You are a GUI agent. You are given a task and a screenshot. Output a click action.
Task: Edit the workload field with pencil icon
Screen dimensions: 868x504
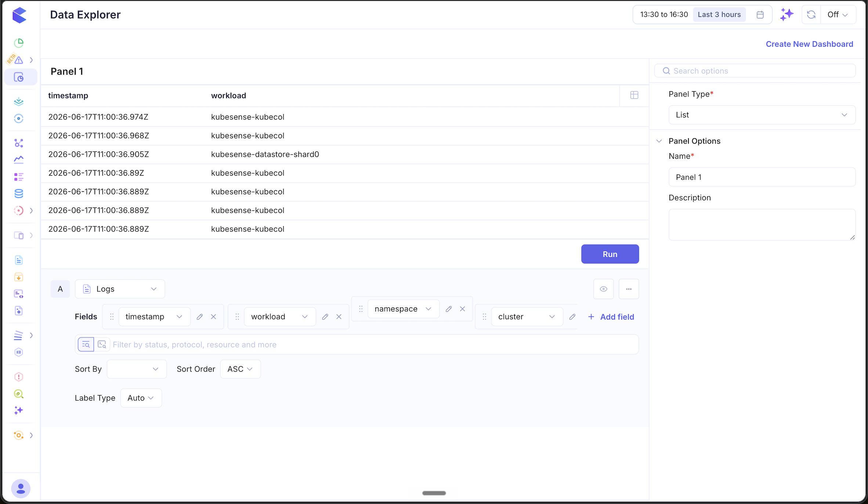(x=325, y=317)
